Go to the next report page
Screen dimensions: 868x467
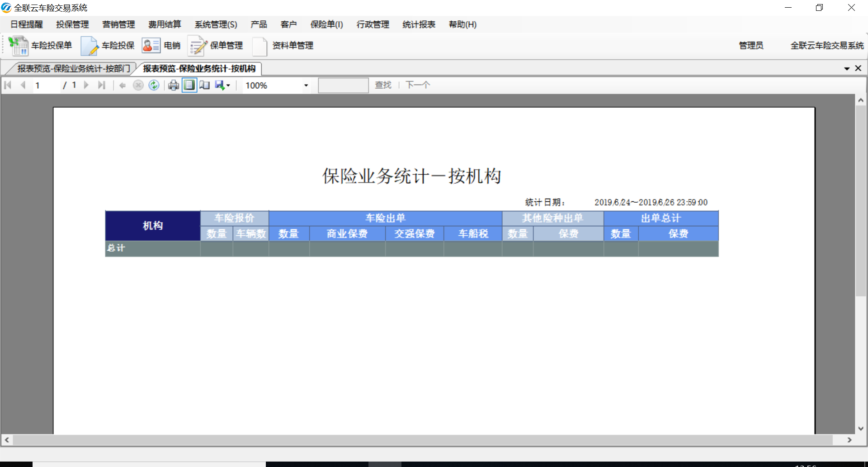pos(86,85)
